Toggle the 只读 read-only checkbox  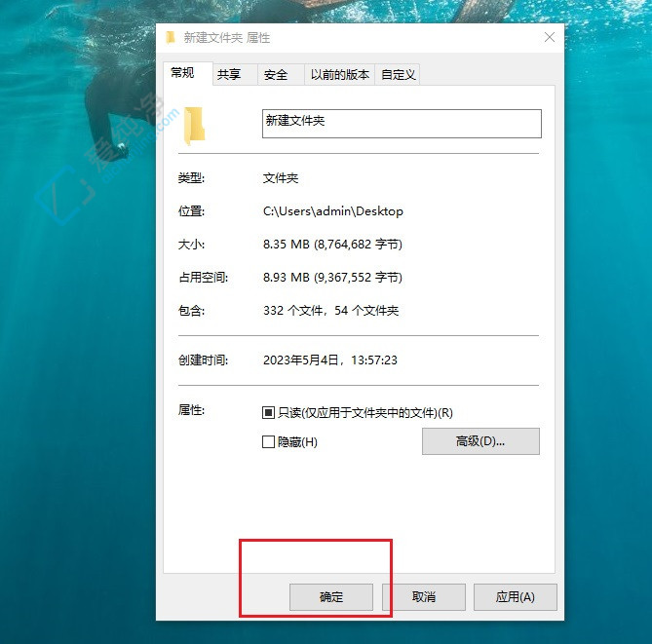268,413
